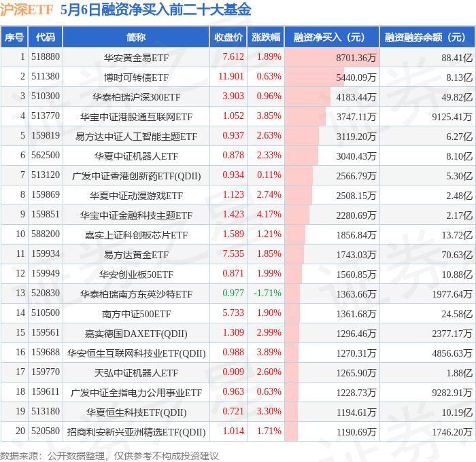Select fund code 159819

tap(46, 135)
